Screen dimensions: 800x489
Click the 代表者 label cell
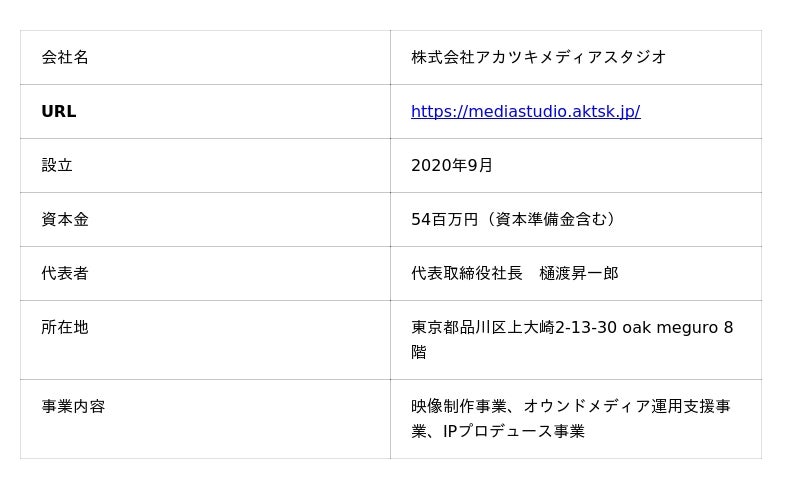tap(65, 274)
